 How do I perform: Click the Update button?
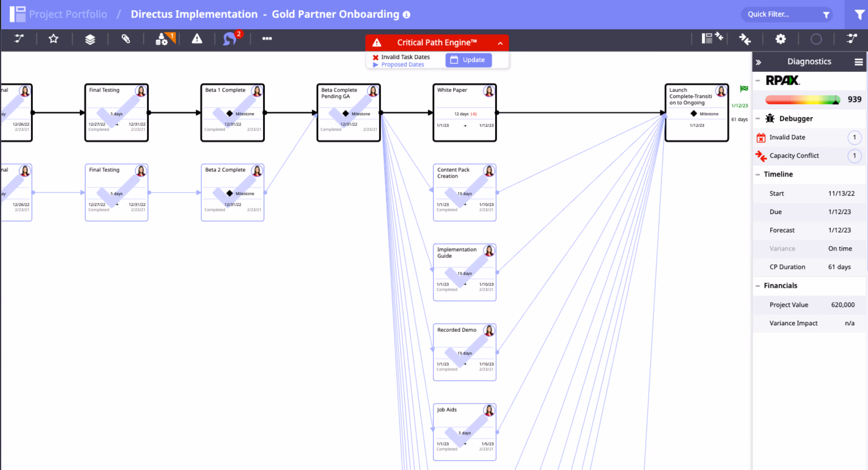(468, 60)
